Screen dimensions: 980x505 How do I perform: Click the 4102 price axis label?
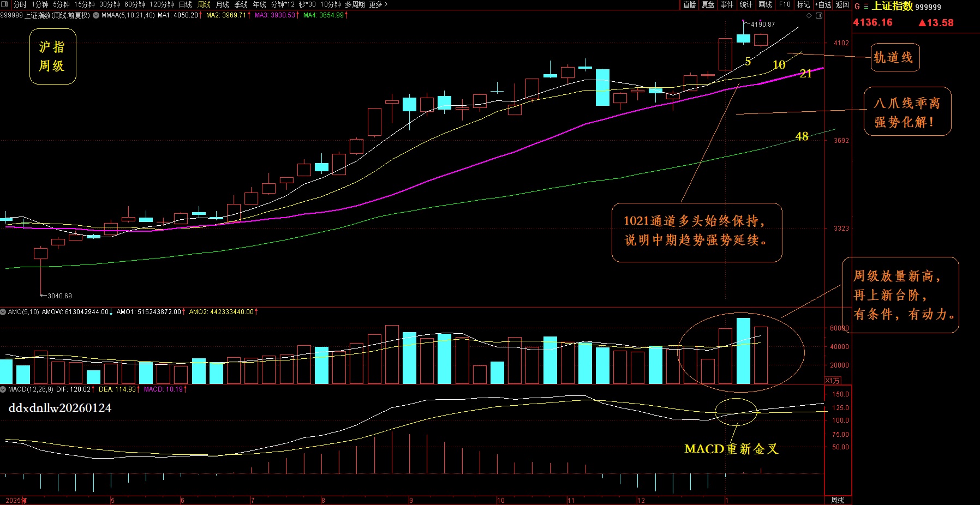click(841, 43)
